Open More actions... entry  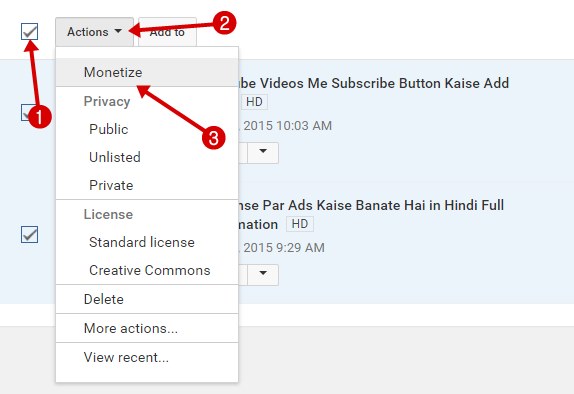pos(147,328)
